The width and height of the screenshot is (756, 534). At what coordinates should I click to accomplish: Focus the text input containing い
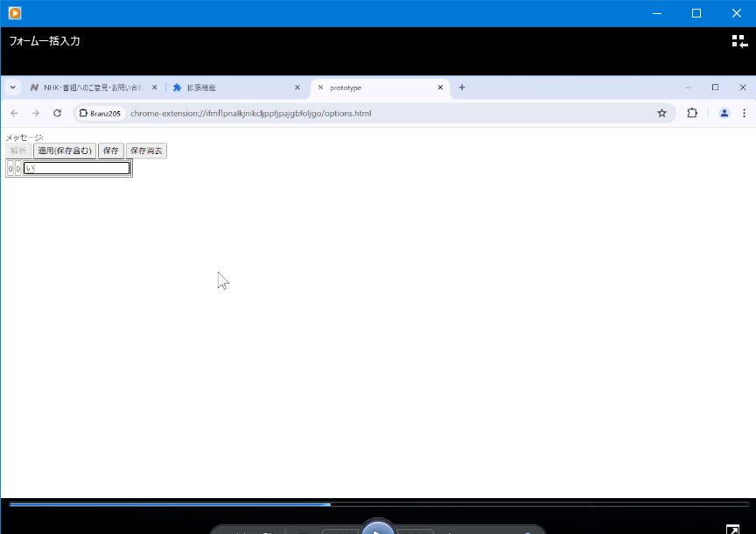(77, 168)
